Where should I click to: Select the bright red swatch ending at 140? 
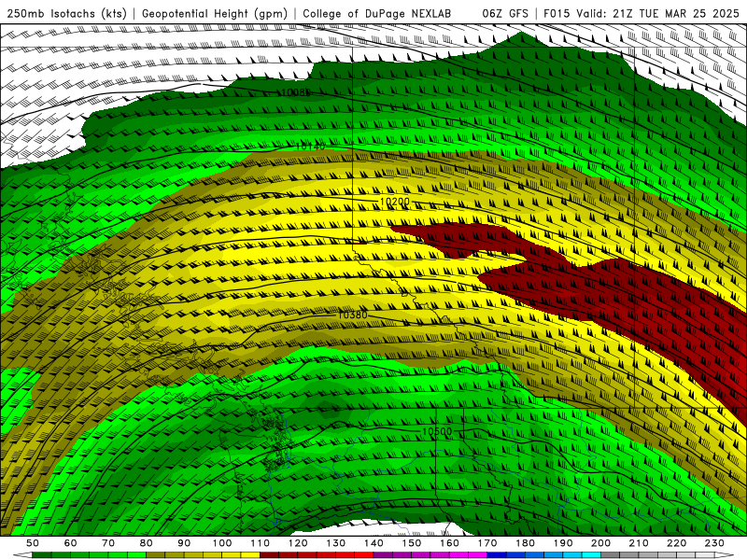[x=364, y=555]
